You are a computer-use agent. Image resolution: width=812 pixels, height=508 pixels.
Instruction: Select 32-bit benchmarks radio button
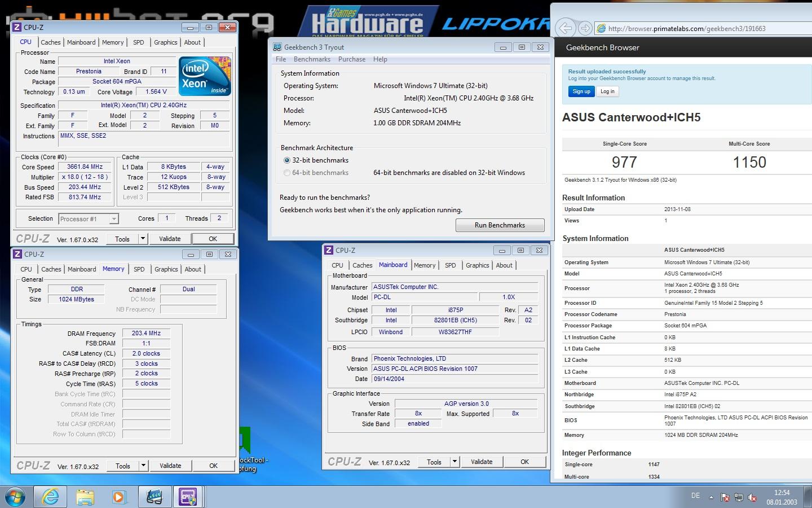click(x=287, y=160)
